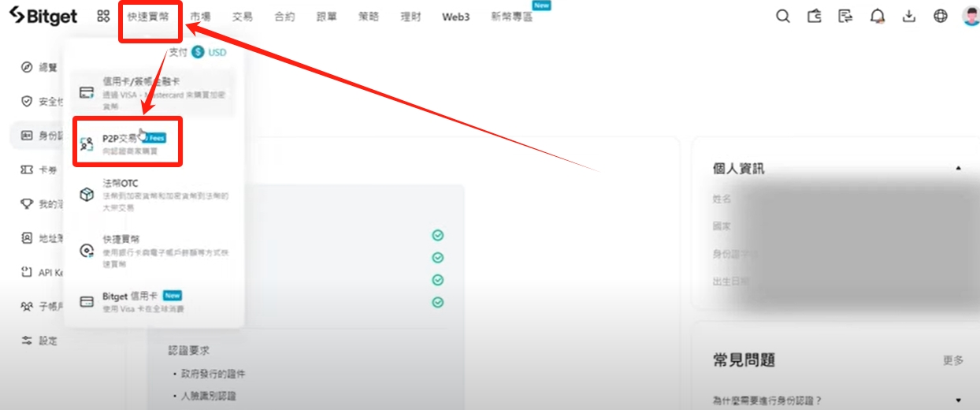Click the 身份認證 ID card icon
980x410 pixels.
[x=27, y=136]
